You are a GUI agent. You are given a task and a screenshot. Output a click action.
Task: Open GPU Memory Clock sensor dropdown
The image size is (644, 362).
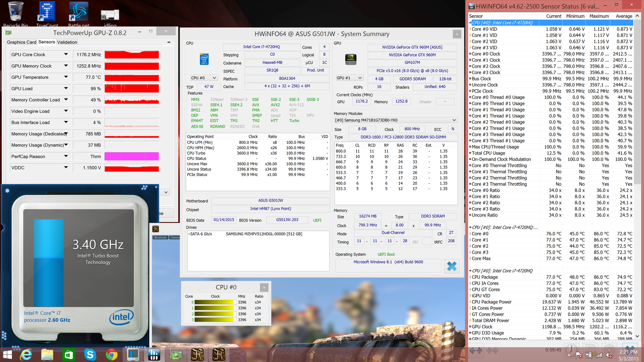(x=66, y=66)
